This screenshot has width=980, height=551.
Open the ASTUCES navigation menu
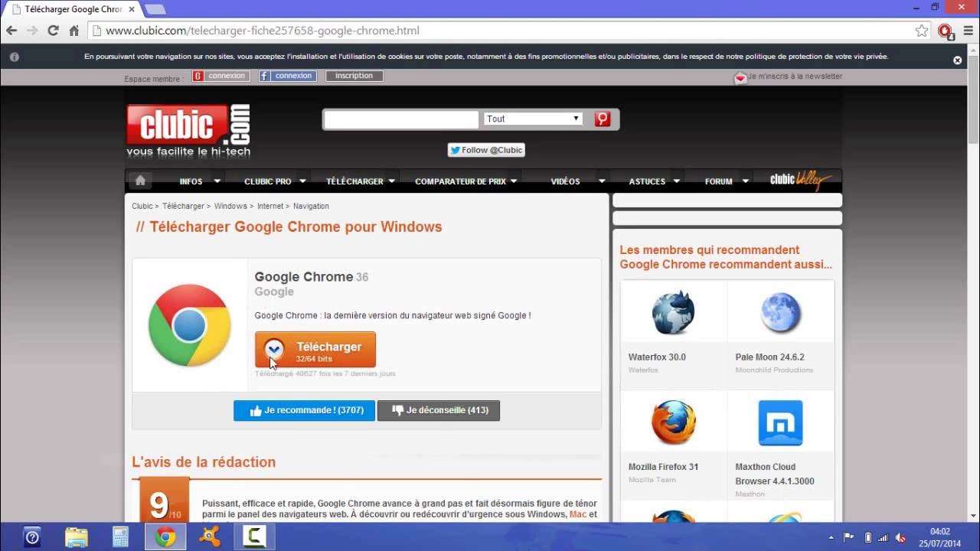coord(647,181)
